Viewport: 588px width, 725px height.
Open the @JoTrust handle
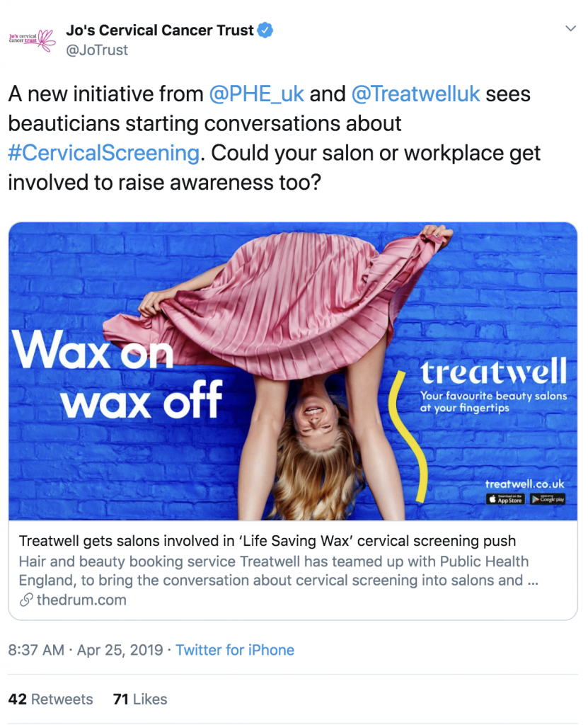(x=97, y=50)
